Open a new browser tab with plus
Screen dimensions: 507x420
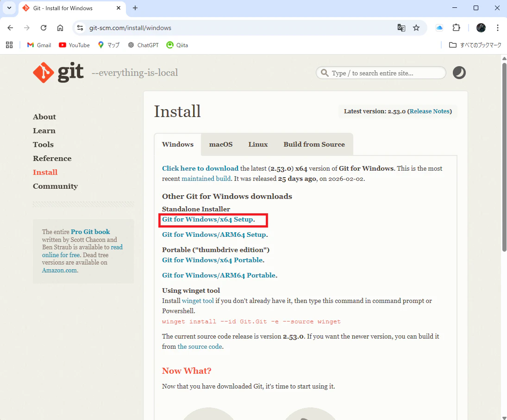[x=135, y=8]
